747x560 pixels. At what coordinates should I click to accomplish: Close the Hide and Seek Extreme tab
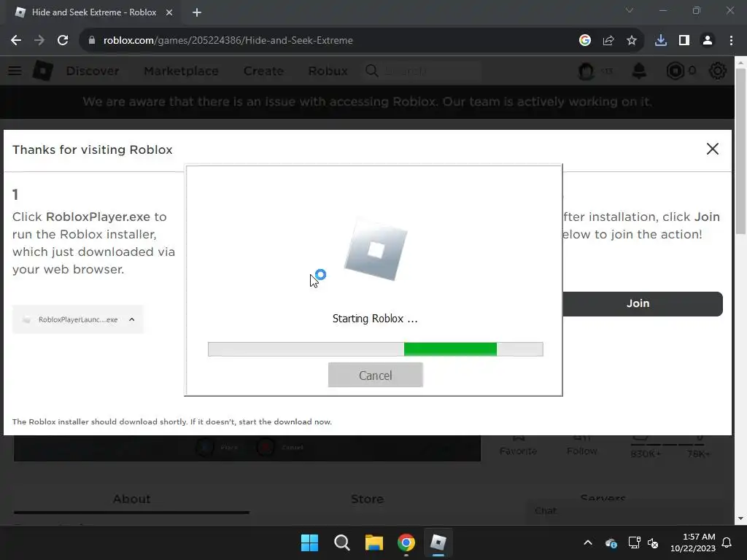pyautogui.click(x=169, y=12)
